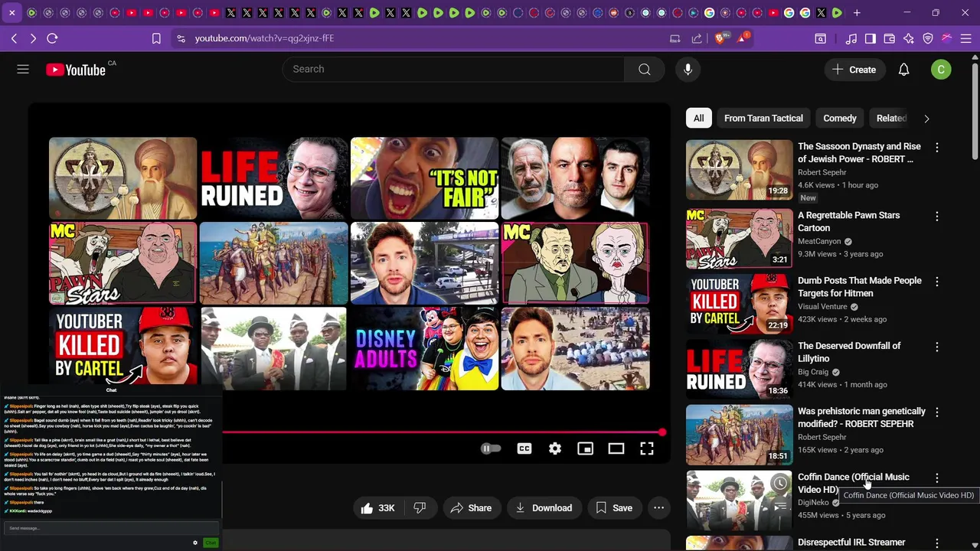Save the video to a playlist
The height and width of the screenshot is (551, 980).
[x=614, y=508]
